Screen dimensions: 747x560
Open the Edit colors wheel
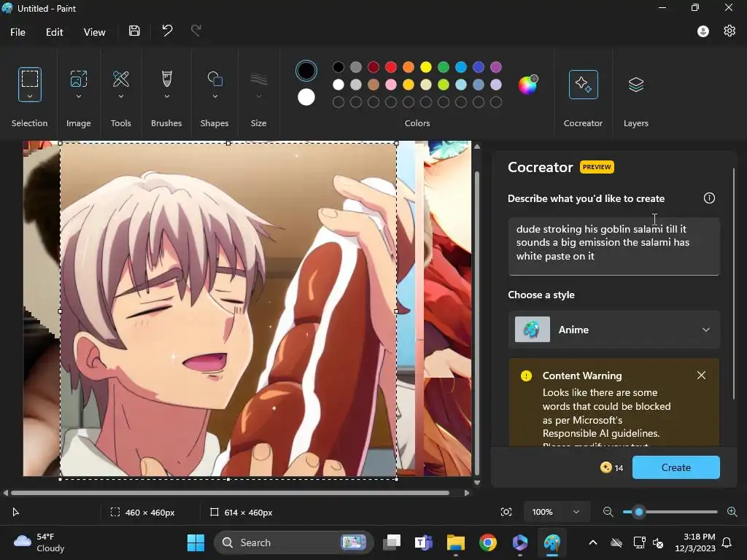click(x=528, y=85)
